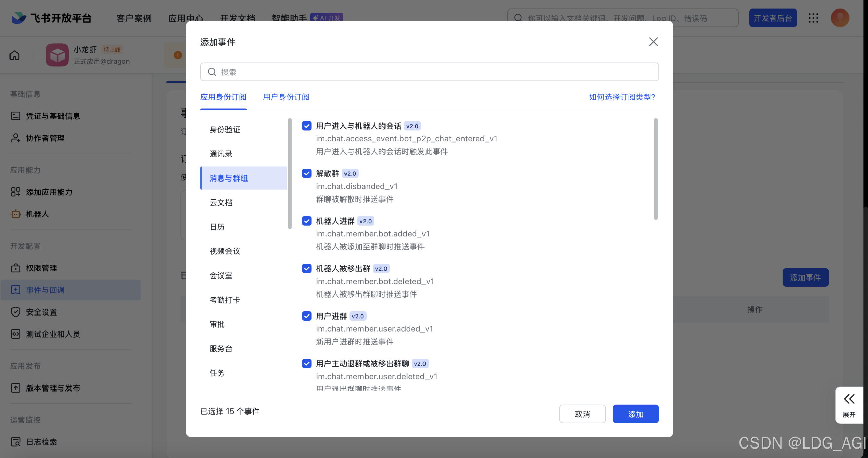Open your profile avatar menu

[x=840, y=18]
